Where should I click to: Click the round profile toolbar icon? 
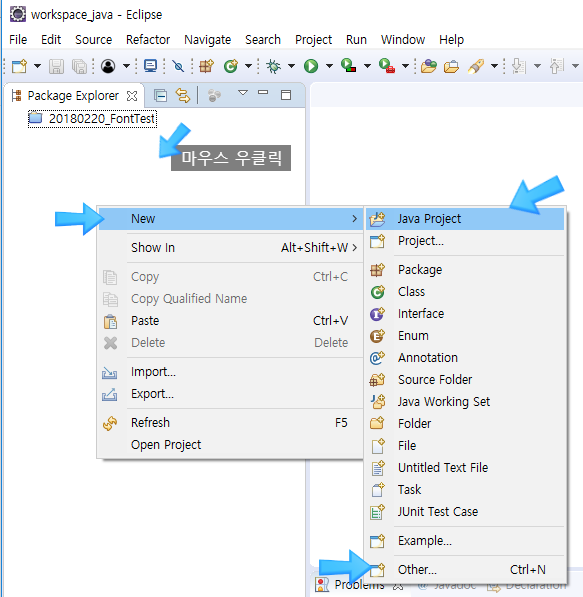click(x=108, y=66)
